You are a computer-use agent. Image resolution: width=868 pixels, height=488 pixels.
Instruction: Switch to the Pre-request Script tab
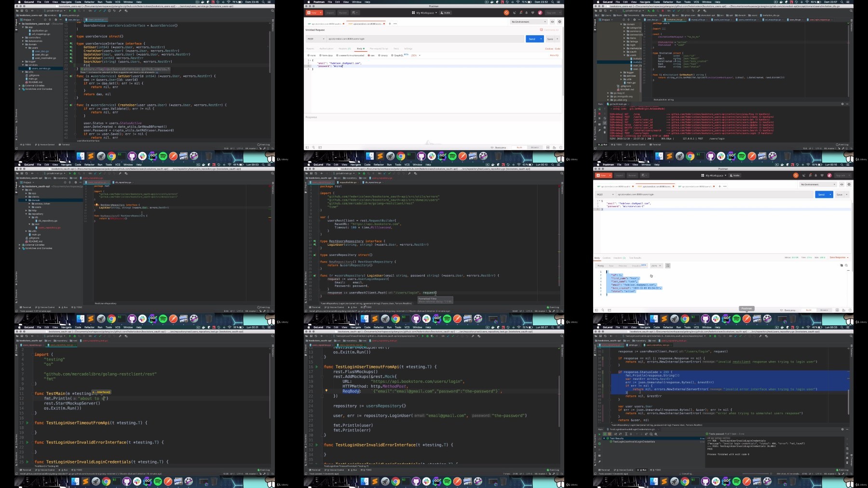pyautogui.click(x=379, y=49)
